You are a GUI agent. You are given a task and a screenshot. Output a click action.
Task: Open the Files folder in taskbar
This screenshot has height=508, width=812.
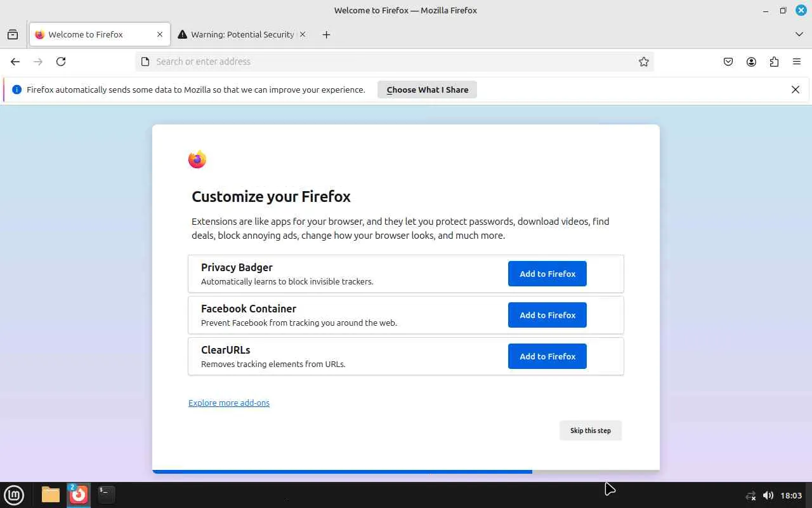pyautogui.click(x=51, y=495)
